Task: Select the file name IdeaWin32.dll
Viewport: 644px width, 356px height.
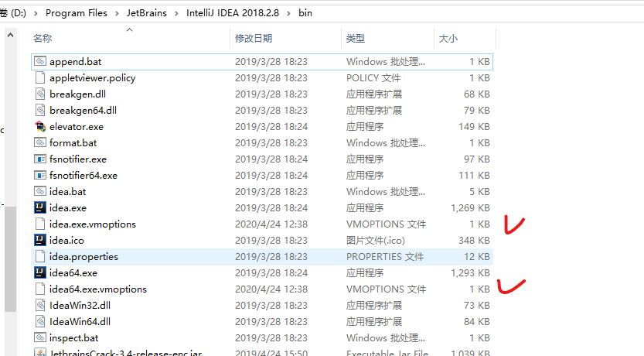Action: click(x=80, y=305)
